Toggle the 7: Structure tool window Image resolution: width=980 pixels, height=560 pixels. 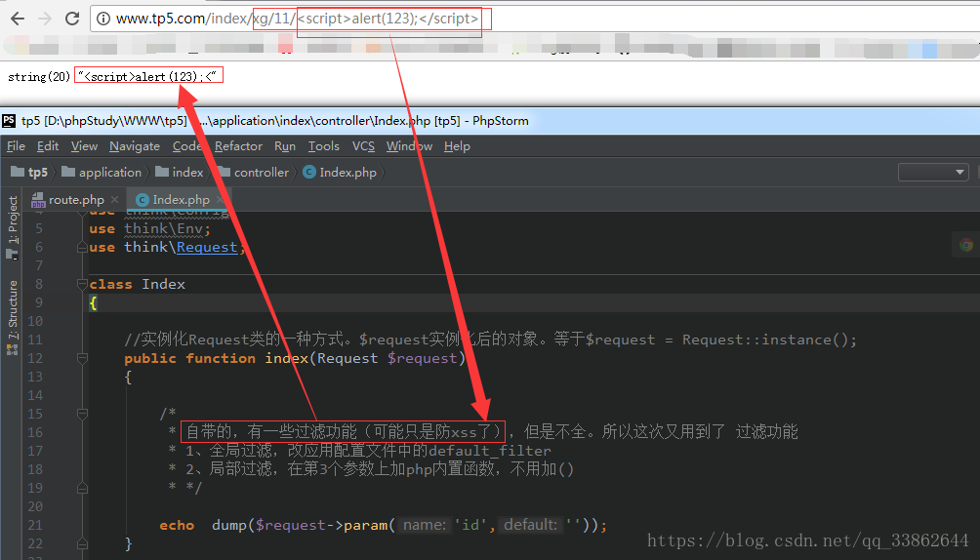pos(13,308)
